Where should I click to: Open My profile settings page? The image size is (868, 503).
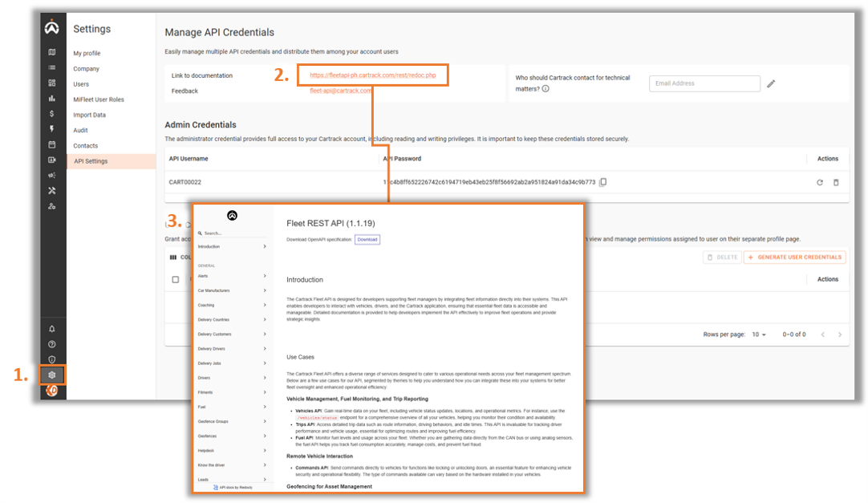[x=87, y=53]
